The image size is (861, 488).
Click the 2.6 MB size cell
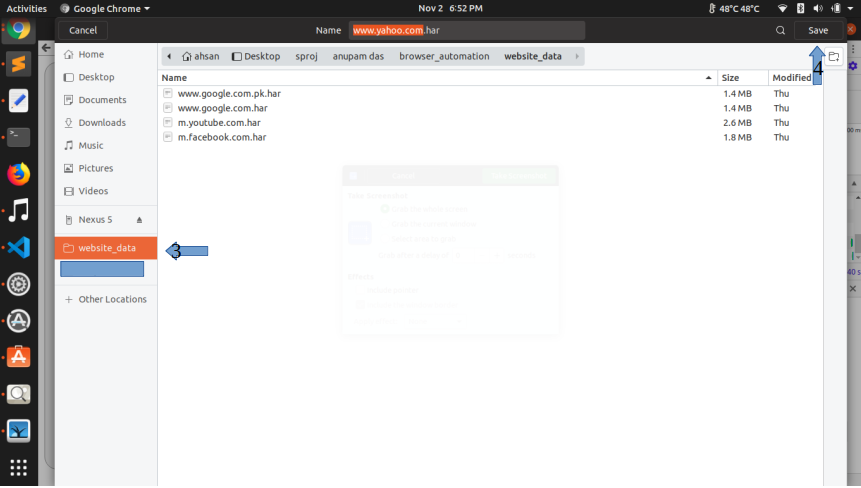737,123
